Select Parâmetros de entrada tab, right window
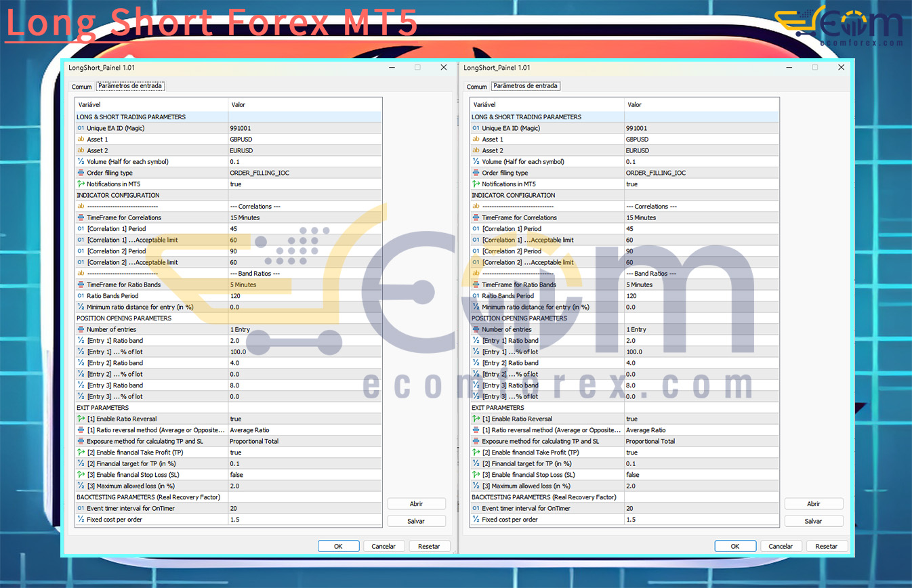 [x=526, y=86]
